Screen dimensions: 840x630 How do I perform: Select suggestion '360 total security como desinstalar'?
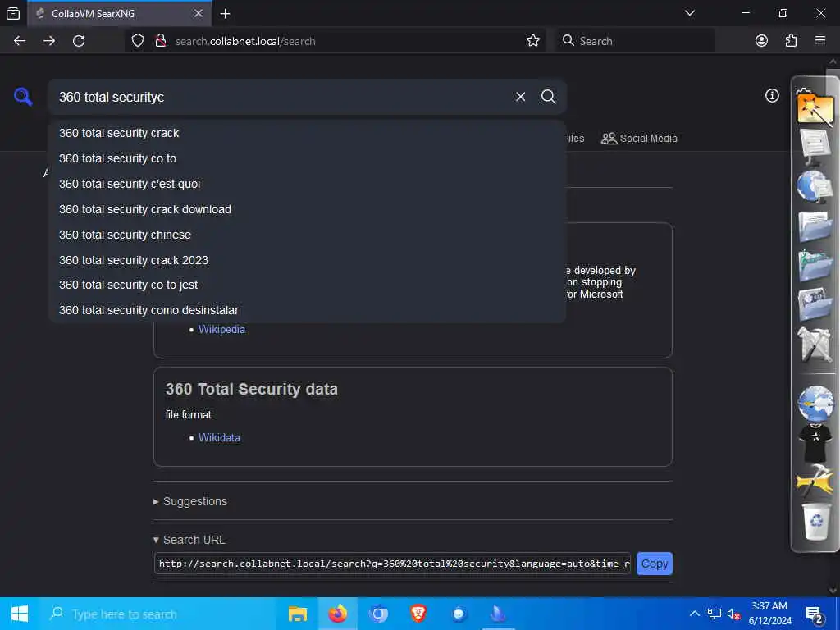307,310
